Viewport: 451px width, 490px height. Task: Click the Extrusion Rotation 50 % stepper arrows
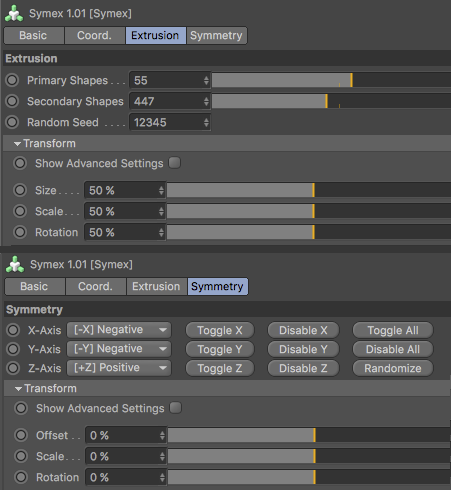coord(161,232)
